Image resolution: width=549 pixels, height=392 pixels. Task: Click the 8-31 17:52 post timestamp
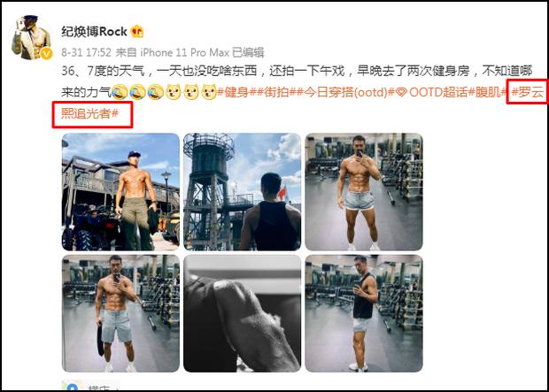coord(87,52)
